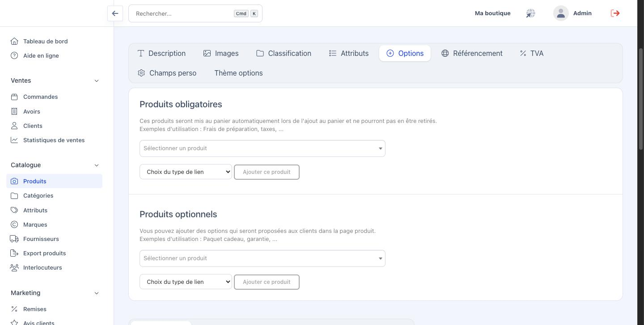Open link type dropdown under Produits optionnels
The height and width of the screenshot is (325, 644).
coord(186,282)
